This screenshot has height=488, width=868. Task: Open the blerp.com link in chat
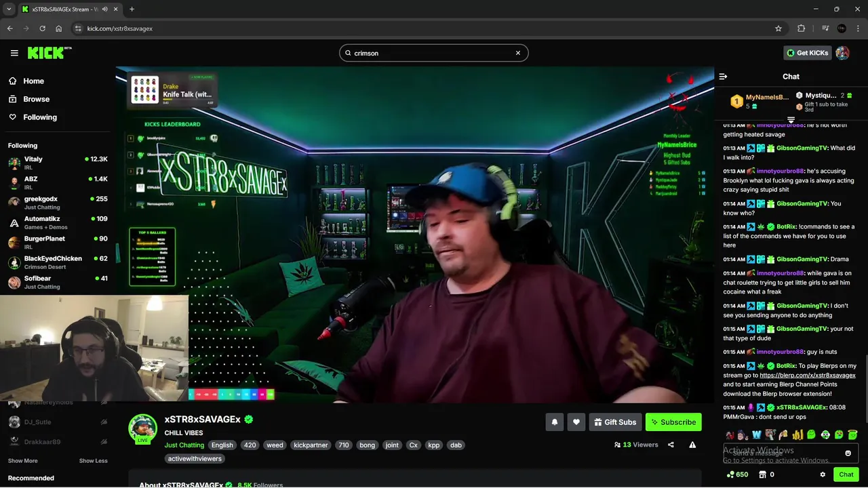click(808, 375)
